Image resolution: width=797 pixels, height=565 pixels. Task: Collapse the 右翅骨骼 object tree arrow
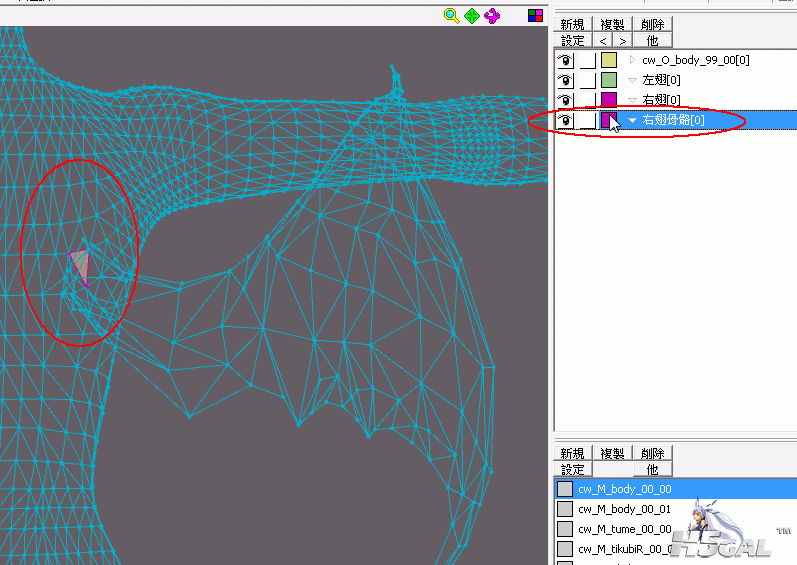pos(632,120)
